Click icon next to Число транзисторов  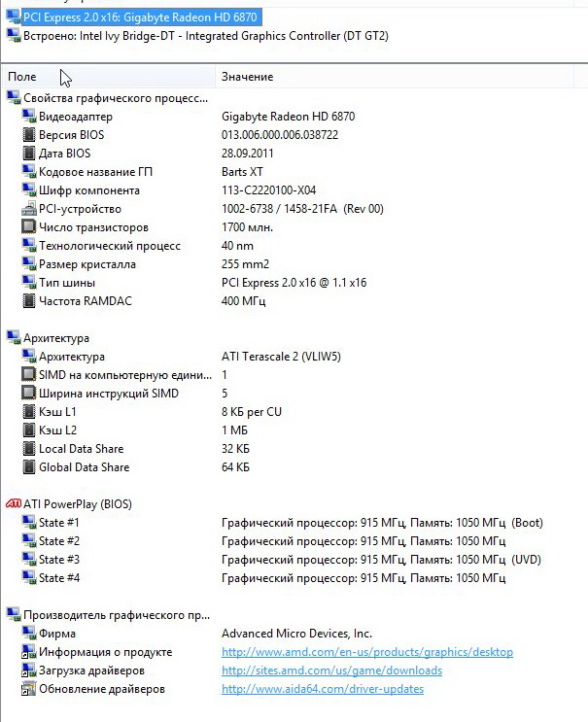click(x=29, y=227)
